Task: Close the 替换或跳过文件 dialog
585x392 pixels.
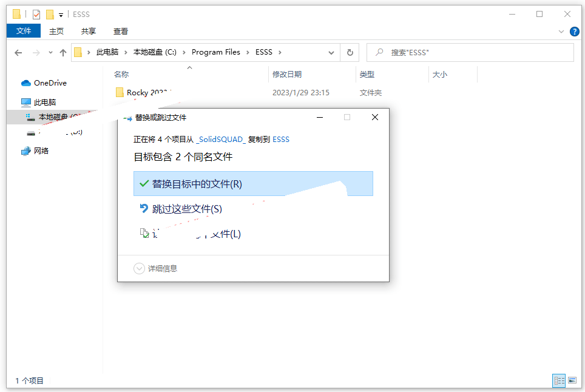Action: coord(375,117)
